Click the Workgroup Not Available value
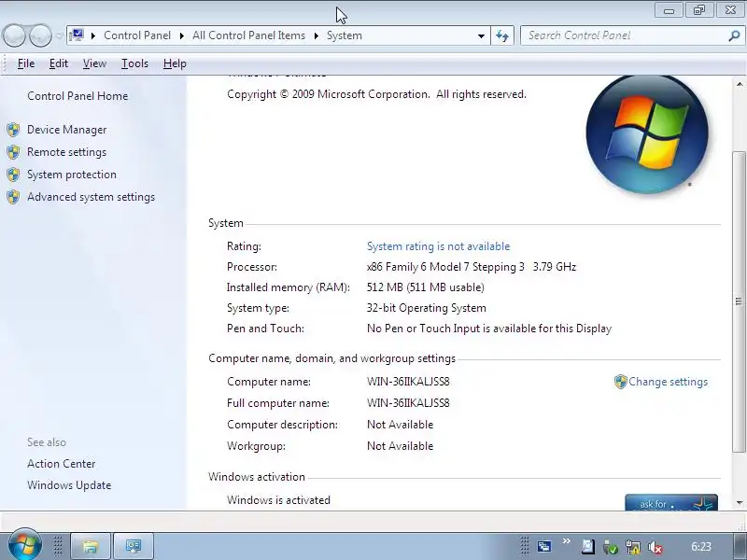 (x=401, y=446)
